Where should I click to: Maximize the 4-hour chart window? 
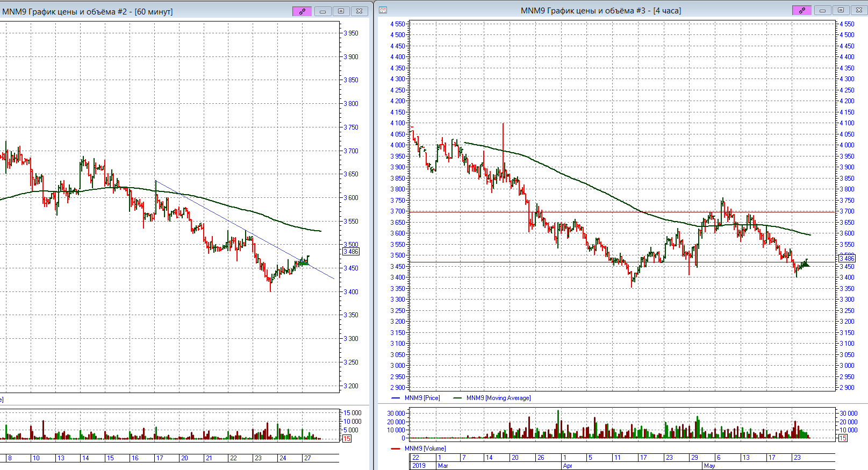pos(841,10)
